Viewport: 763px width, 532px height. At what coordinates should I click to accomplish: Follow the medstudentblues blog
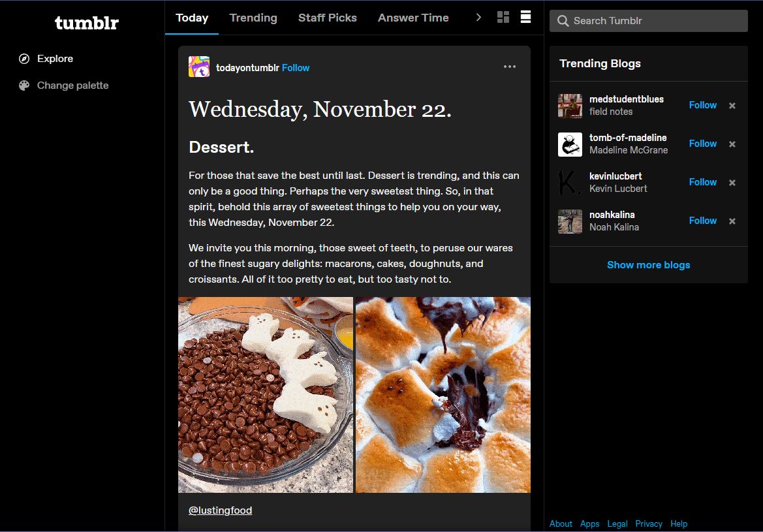(702, 105)
